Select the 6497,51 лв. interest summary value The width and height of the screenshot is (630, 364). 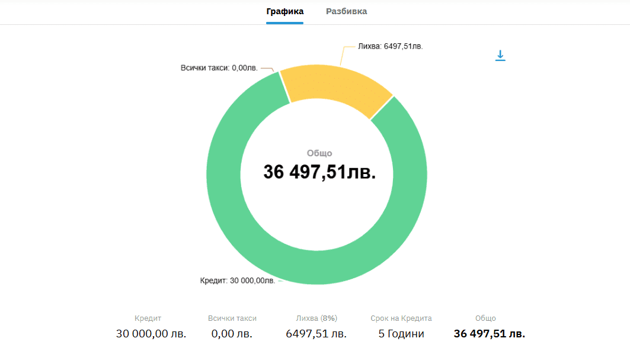tap(316, 334)
